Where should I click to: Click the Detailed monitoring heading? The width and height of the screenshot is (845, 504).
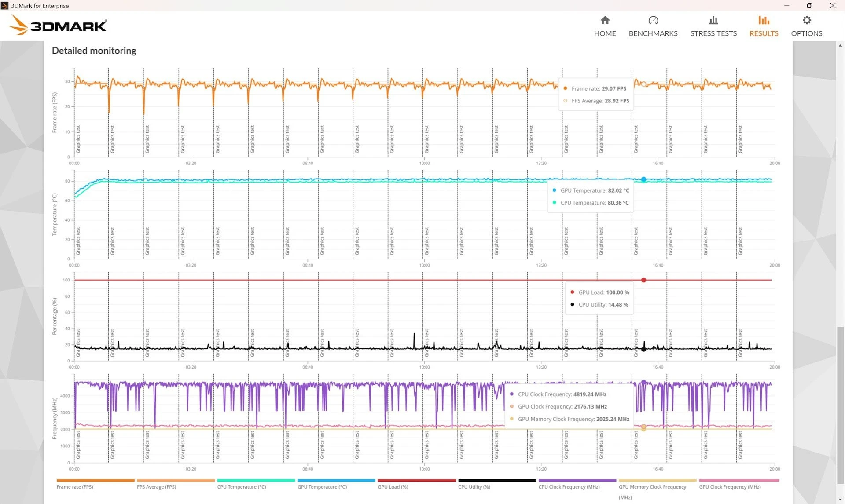94,51
